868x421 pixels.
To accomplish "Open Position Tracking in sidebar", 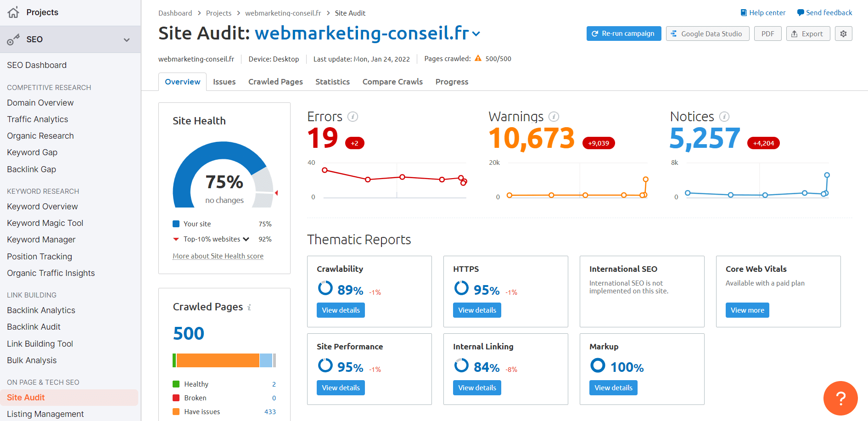I will point(39,257).
